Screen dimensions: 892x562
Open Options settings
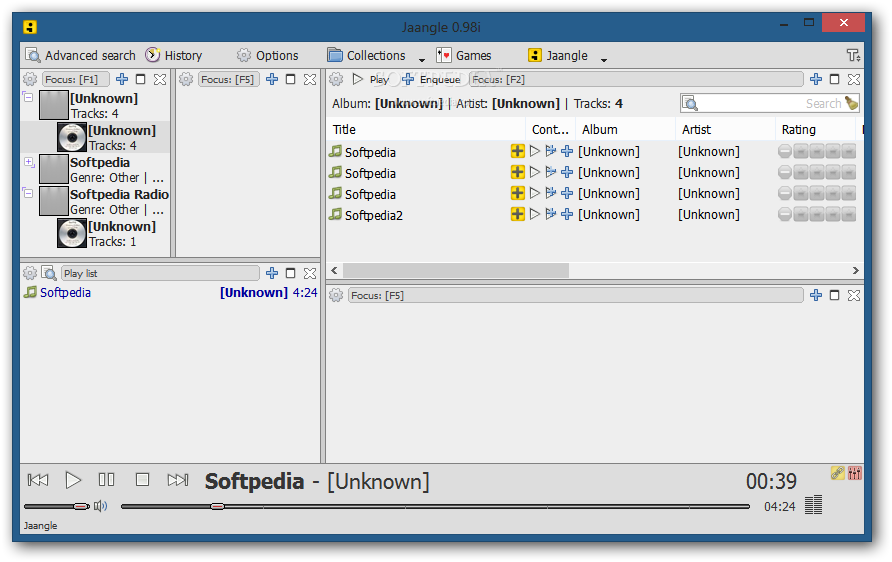point(267,55)
